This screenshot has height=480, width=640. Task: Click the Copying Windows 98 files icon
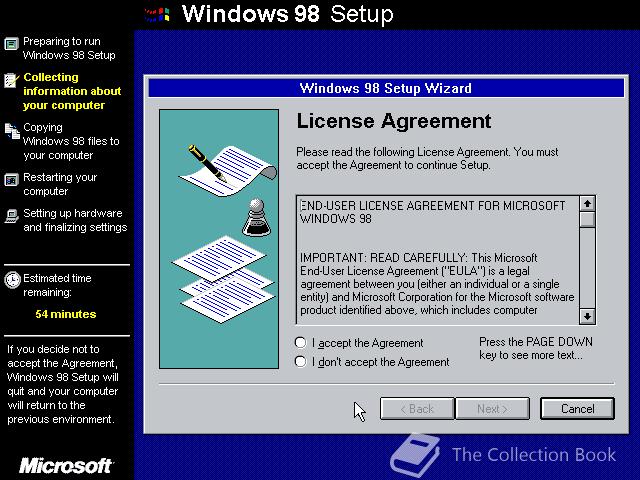[x=12, y=131]
